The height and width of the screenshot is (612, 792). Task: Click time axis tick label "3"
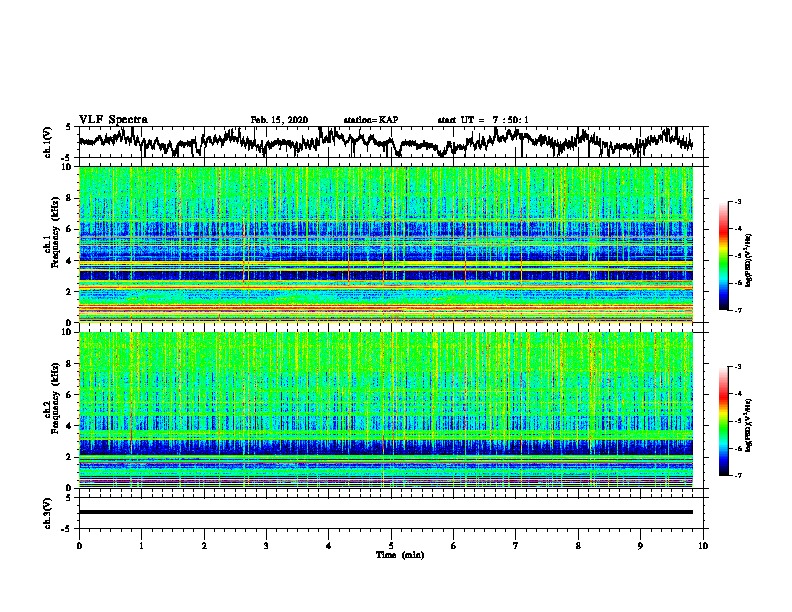coord(266,546)
